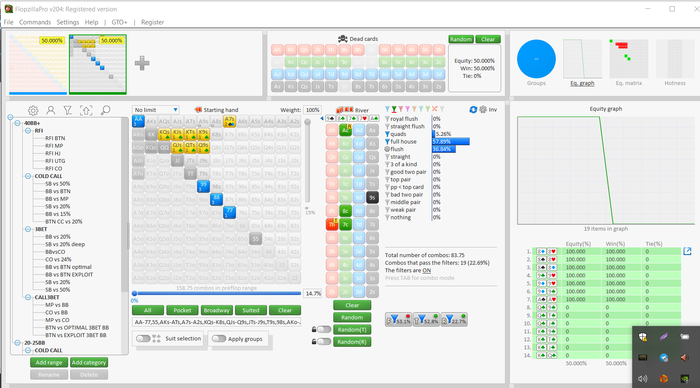Click the river filter button showing 22.7%
Screen dimensions: 700x388
click(454, 319)
